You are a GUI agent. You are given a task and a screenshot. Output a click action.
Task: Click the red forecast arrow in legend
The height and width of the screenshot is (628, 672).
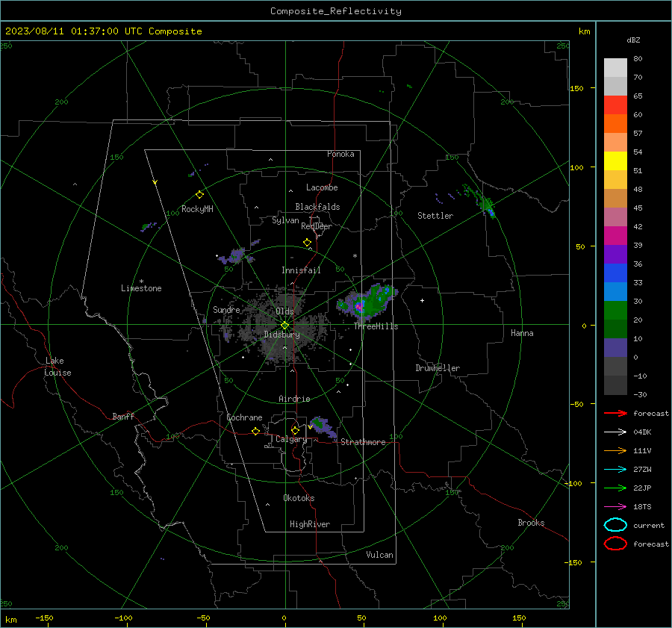[615, 413]
